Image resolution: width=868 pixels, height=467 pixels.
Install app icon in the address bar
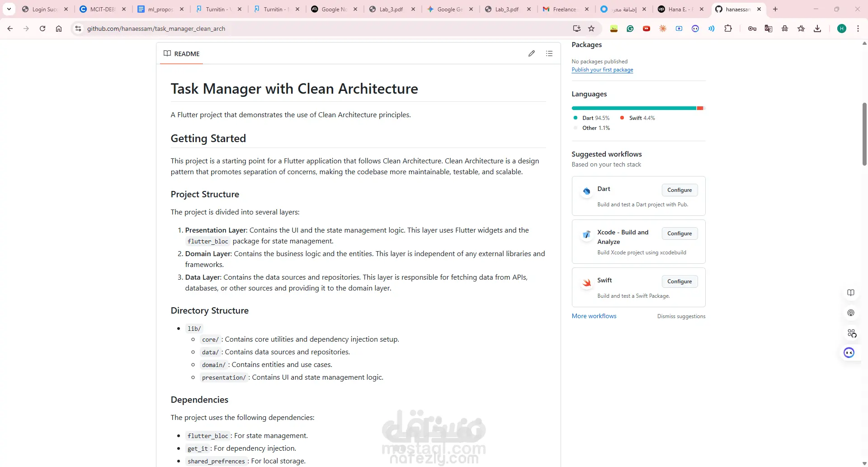click(576, 29)
